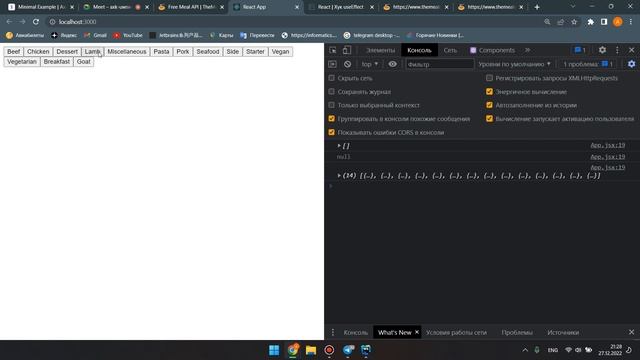This screenshot has height=360, width=640.
Task: Open Chrome side panel icon
Action: [604, 22]
